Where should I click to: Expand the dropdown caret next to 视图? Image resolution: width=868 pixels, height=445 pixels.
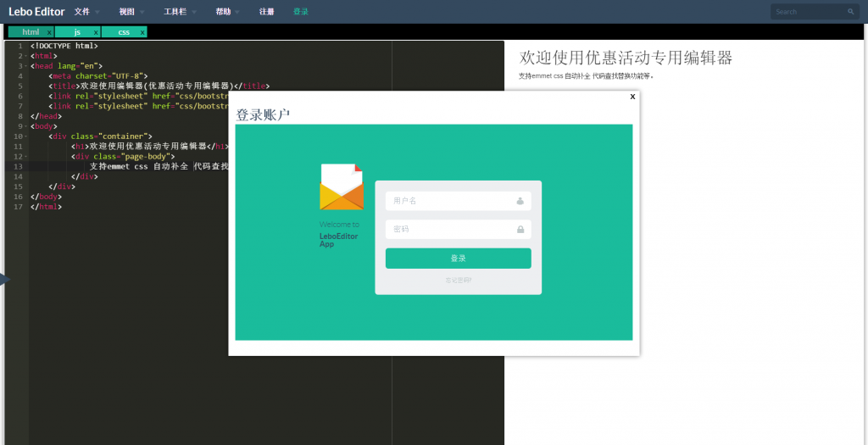pos(142,12)
